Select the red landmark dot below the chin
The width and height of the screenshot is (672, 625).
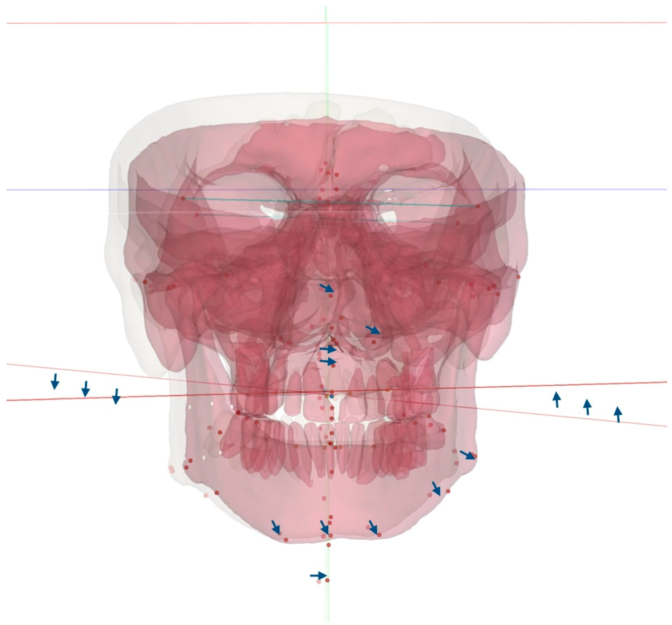[327, 580]
